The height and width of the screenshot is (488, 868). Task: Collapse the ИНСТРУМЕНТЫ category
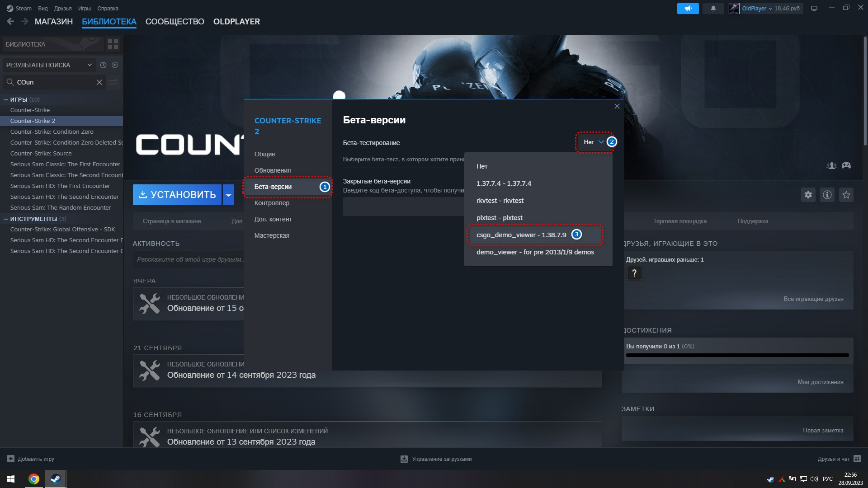[x=6, y=219]
